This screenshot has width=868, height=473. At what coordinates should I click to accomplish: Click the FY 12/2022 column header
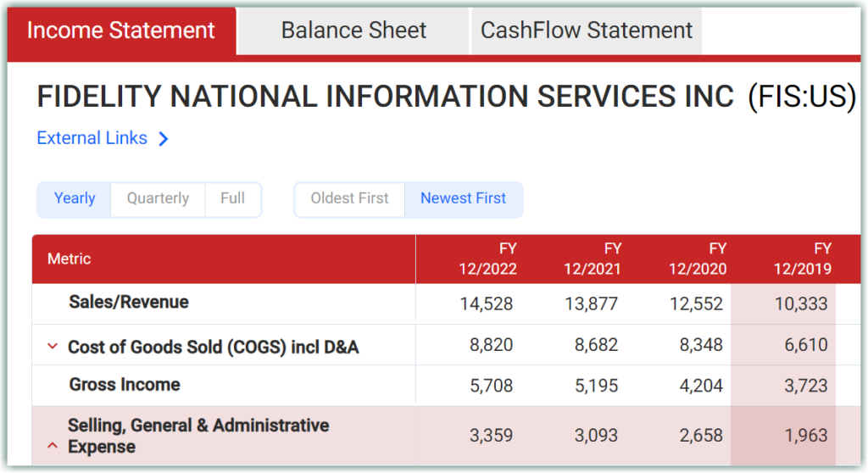tap(487, 259)
